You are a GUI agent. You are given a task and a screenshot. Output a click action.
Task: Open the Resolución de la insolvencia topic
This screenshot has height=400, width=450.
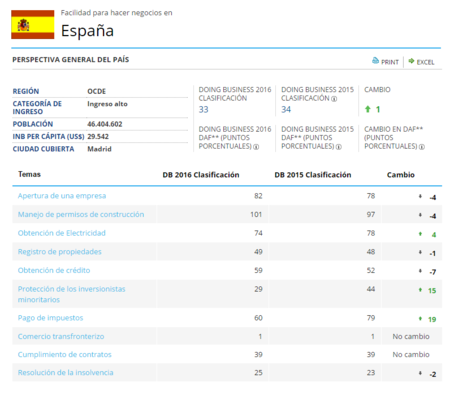pyautogui.click(x=66, y=372)
